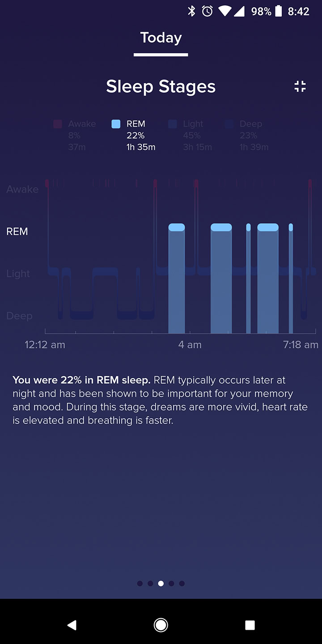Toggle the Awake stage legend
Image resolution: width=322 pixels, height=644 pixels.
click(x=75, y=135)
